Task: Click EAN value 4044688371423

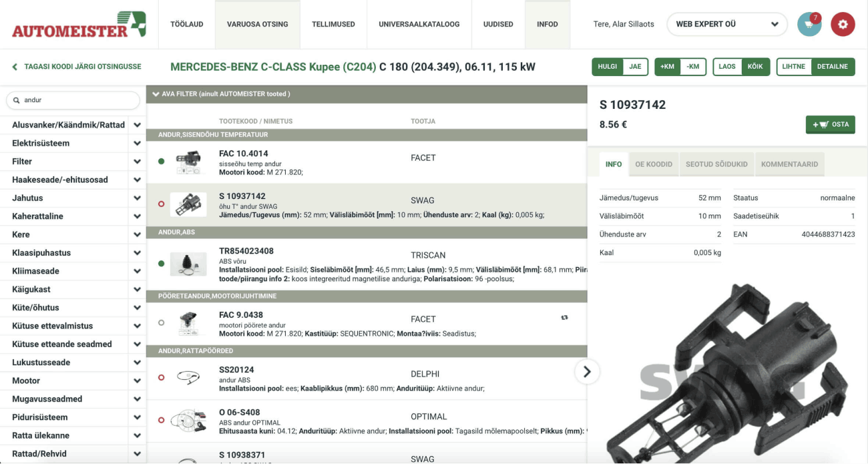Action: click(x=829, y=234)
